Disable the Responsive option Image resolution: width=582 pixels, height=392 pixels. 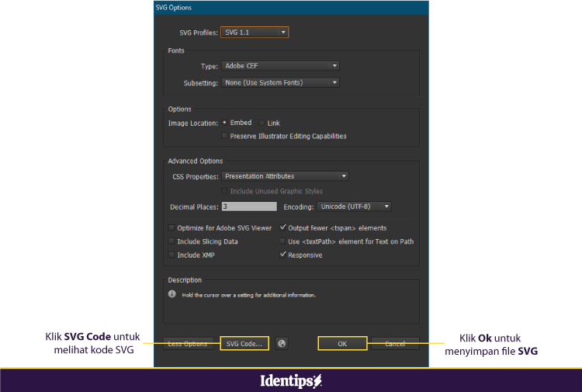click(x=282, y=255)
